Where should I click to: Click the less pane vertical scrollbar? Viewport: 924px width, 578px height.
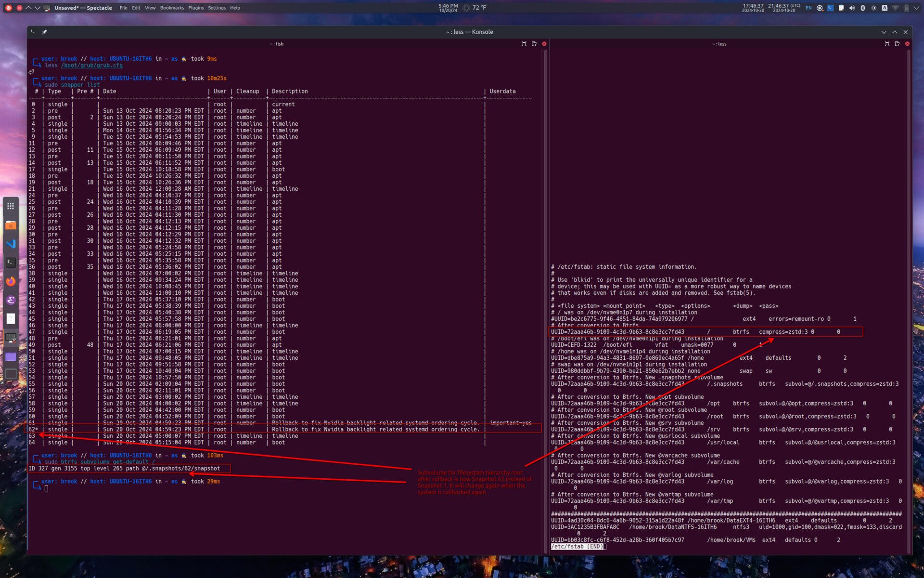click(x=909, y=301)
